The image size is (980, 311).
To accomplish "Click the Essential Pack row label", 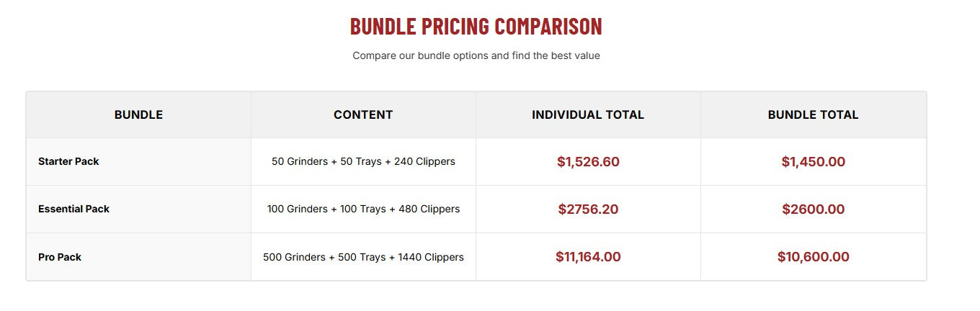I will [73, 209].
